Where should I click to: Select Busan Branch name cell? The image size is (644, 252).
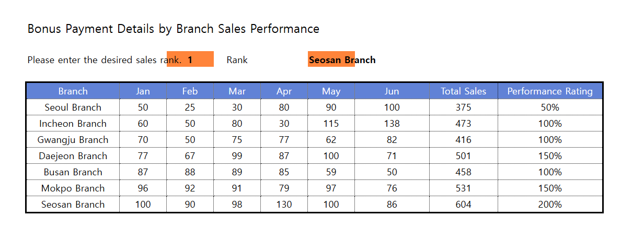[x=73, y=172]
